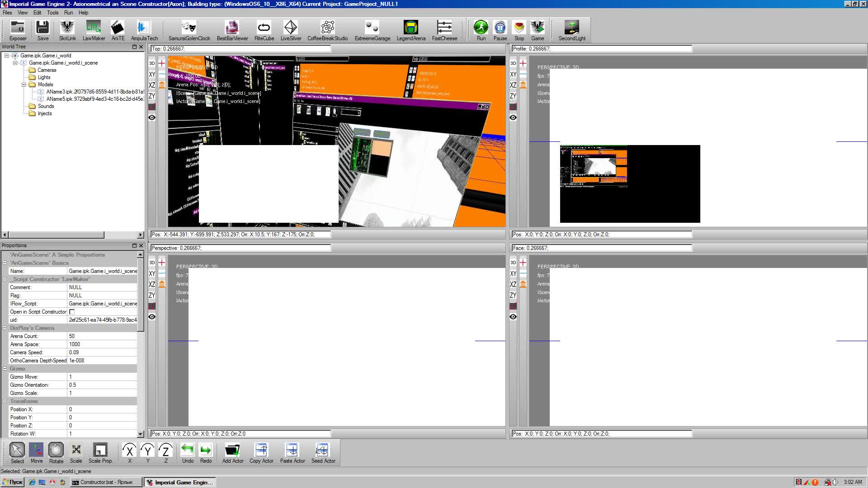
Task: Collapse the Models folder in World Tree
Action: click(23, 84)
